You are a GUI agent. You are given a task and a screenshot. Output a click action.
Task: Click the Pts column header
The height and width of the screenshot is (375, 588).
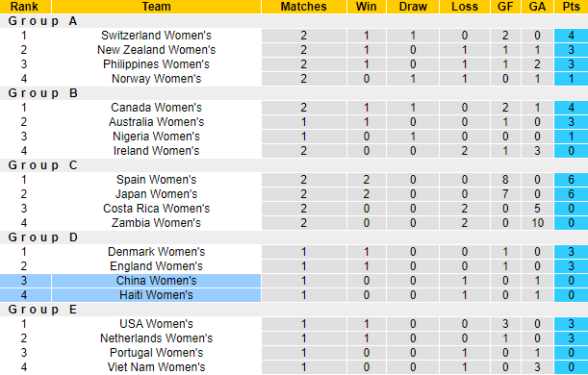(x=571, y=7)
